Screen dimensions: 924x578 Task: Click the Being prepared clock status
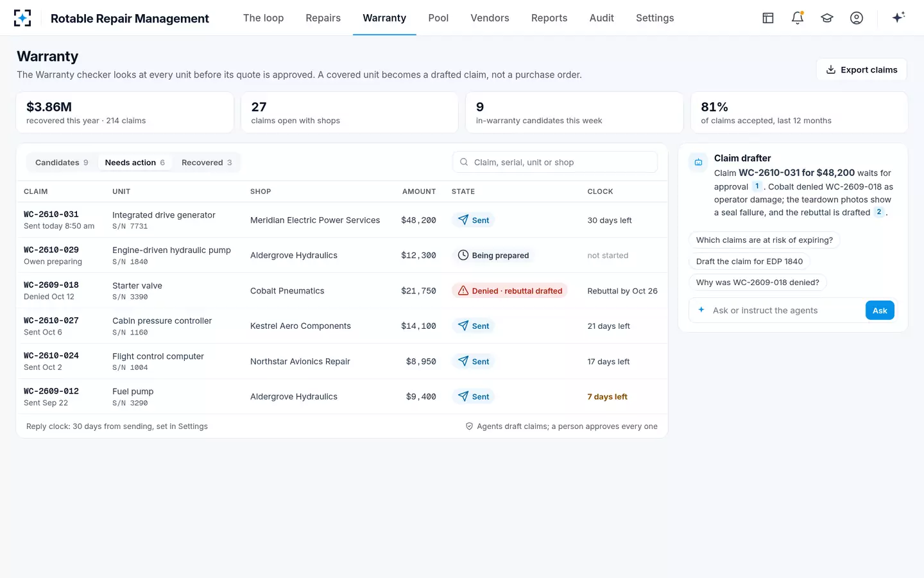click(493, 256)
